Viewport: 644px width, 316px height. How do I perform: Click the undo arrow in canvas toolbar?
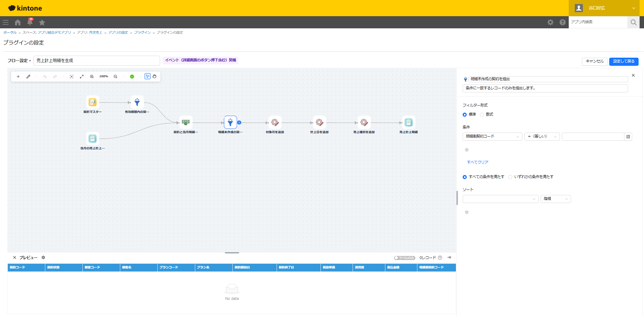(45, 77)
